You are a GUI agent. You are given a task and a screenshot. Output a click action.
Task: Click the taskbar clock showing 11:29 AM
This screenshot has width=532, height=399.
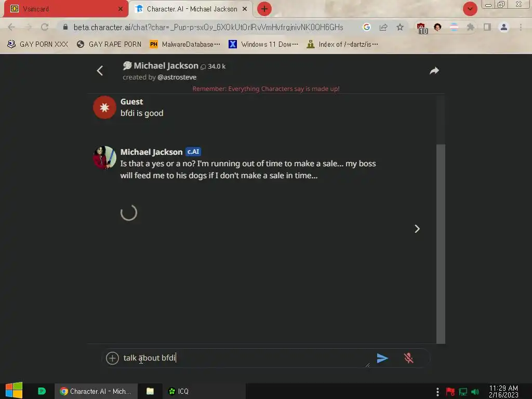coord(503,391)
